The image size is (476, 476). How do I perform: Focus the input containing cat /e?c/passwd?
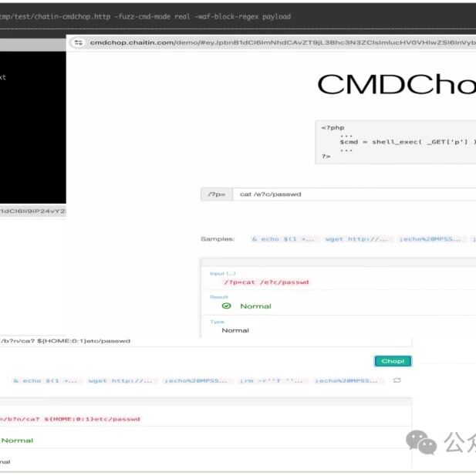pos(354,194)
